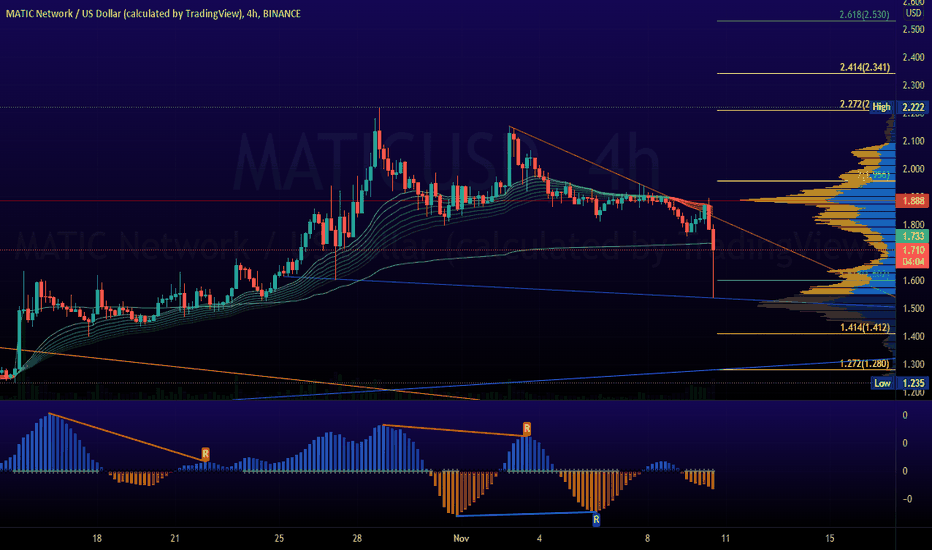Click the 2.414(2.341) Fibonacci level label

coord(865,68)
